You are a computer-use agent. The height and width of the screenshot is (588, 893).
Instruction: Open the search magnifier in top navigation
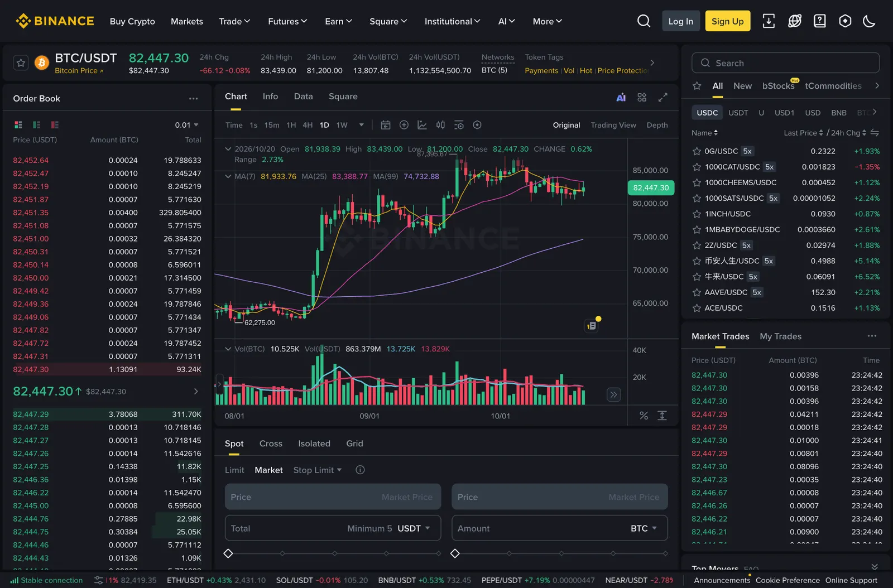tap(644, 21)
